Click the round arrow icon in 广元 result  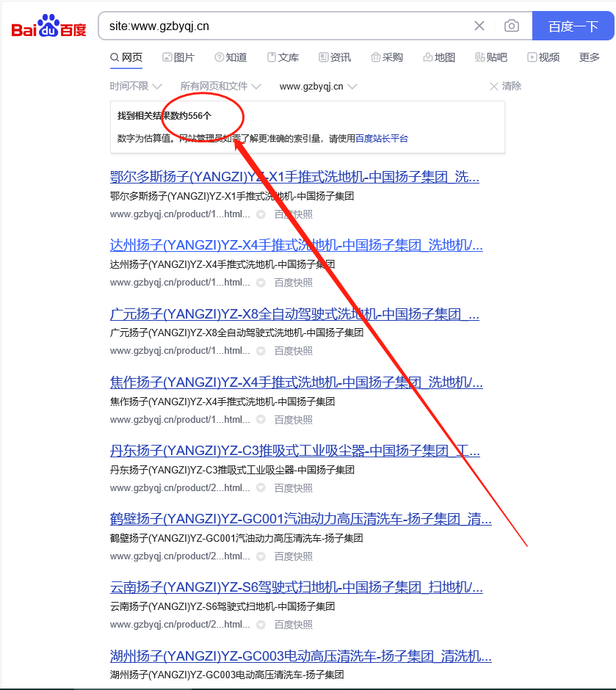click(x=261, y=351)
